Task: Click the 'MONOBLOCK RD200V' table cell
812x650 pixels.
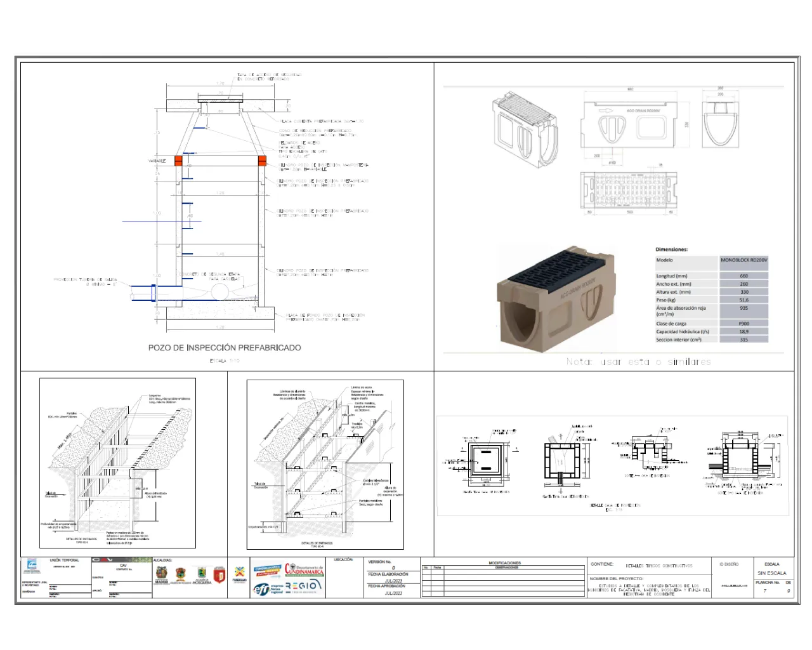Action: [x=744, y=260]
